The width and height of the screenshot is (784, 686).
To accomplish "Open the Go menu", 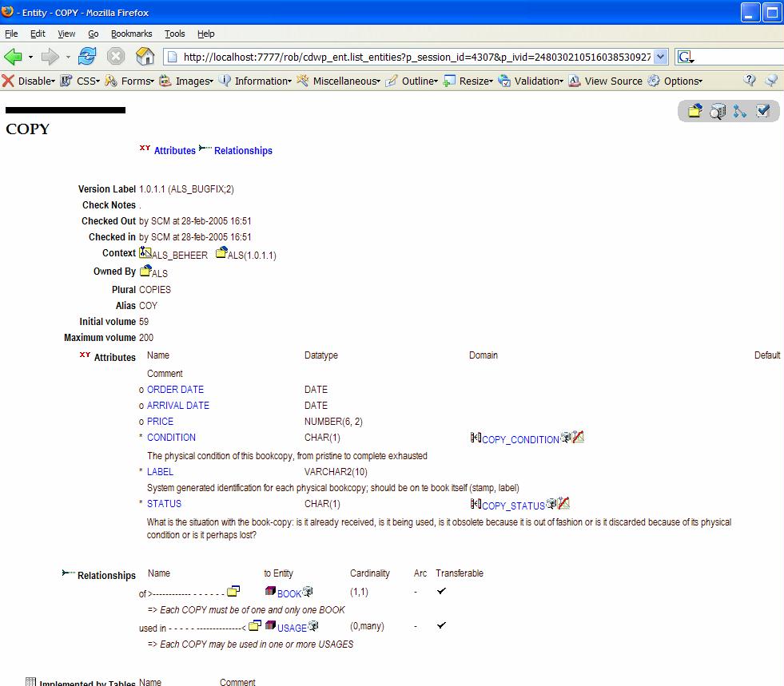I will click(93, 34).
